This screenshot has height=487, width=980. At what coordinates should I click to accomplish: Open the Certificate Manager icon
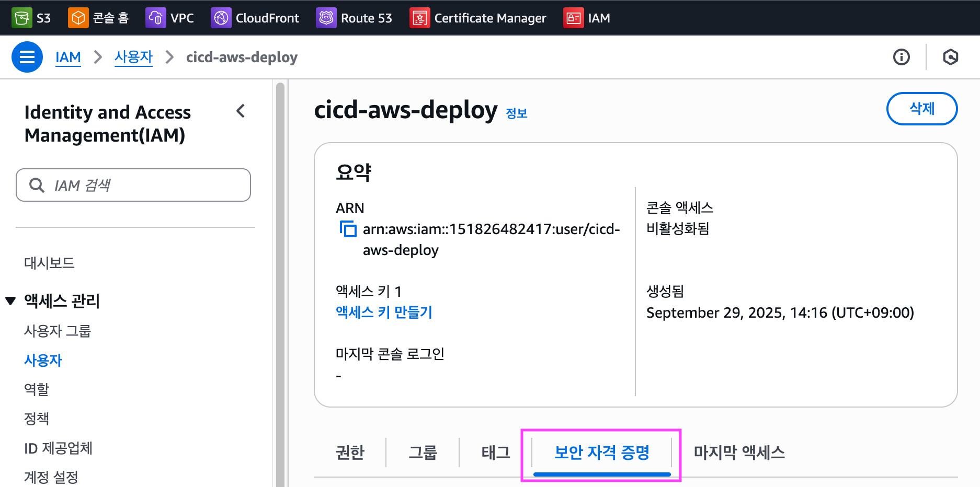coord(419,18)
